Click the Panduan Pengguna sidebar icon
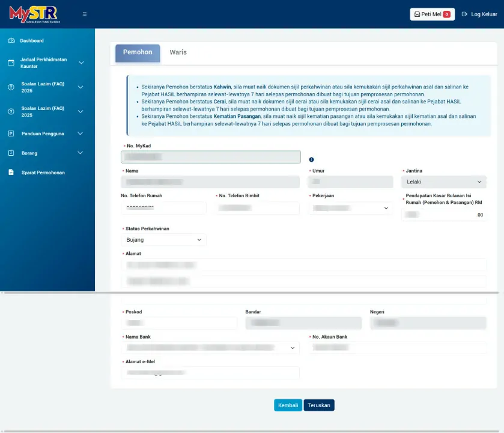 point(11,134)
